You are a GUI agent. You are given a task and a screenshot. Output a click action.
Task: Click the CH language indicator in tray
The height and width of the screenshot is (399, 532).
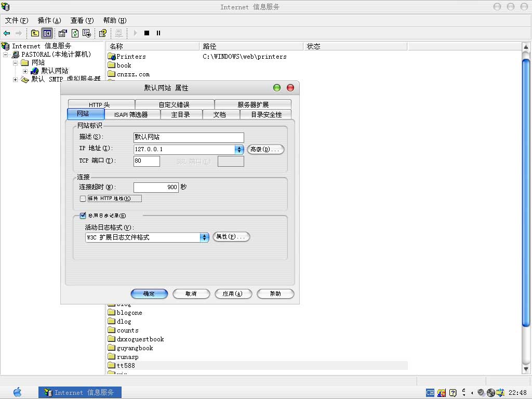(430, 393)
